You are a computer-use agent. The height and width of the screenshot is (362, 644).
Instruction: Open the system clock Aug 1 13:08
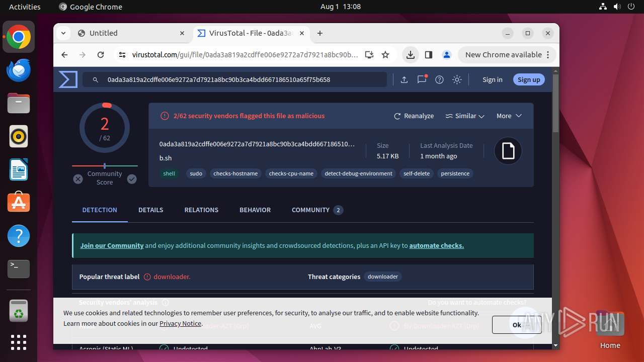(341, 7)
